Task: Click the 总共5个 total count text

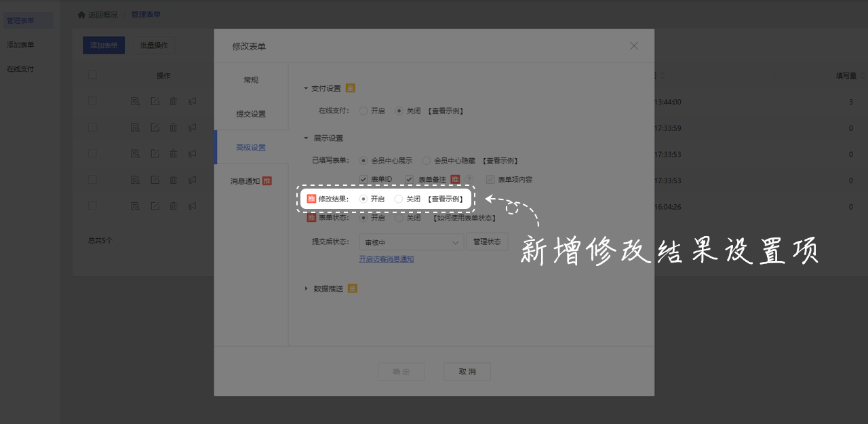Action: click(100, 241)
